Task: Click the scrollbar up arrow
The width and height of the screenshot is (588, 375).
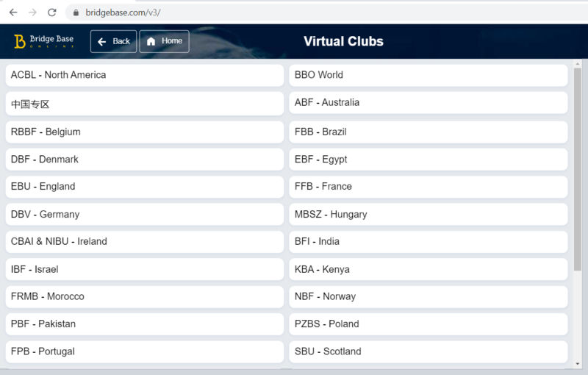Action: point(578,64)
